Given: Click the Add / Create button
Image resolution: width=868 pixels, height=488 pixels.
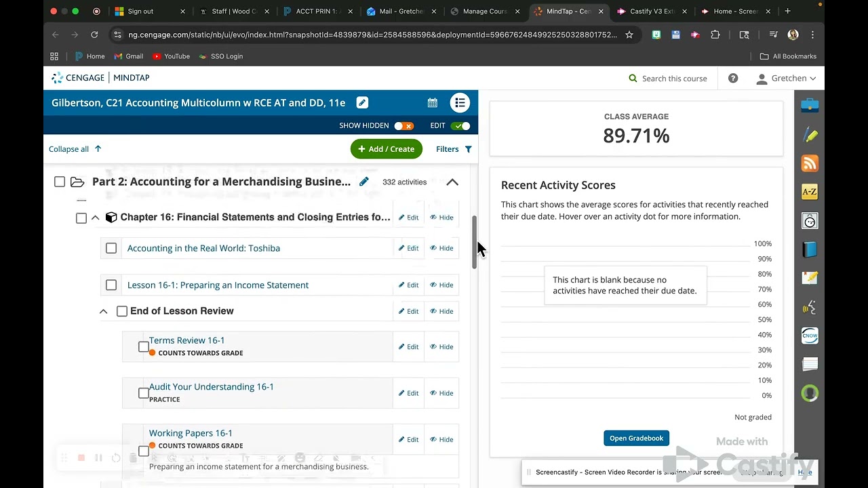Looking at the screenshot, I should 387,149.
